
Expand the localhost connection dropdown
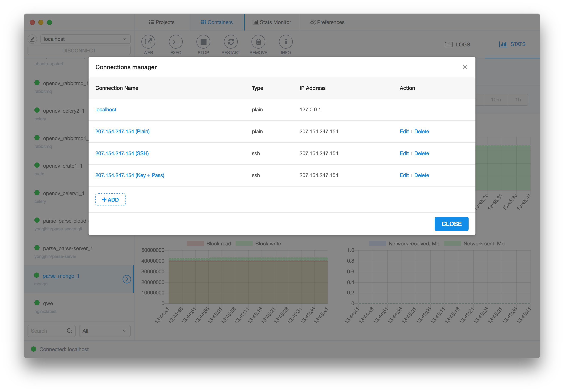point(85,39)
